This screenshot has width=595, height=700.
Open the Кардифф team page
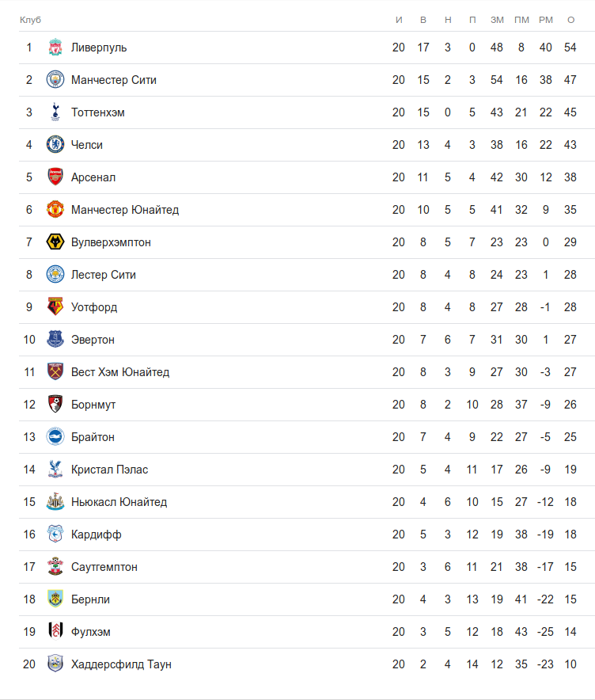click(96, 535)
